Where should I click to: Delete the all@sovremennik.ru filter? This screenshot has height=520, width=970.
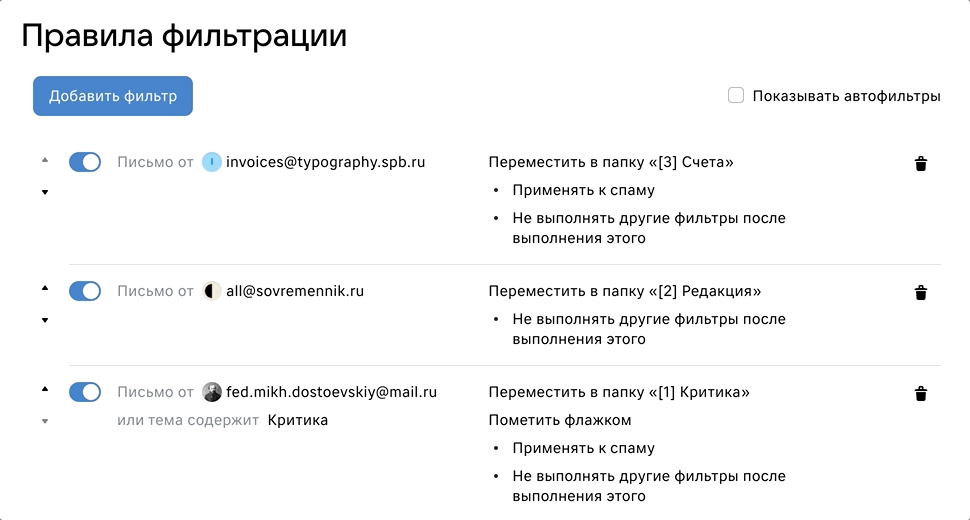tap(921, 292)
